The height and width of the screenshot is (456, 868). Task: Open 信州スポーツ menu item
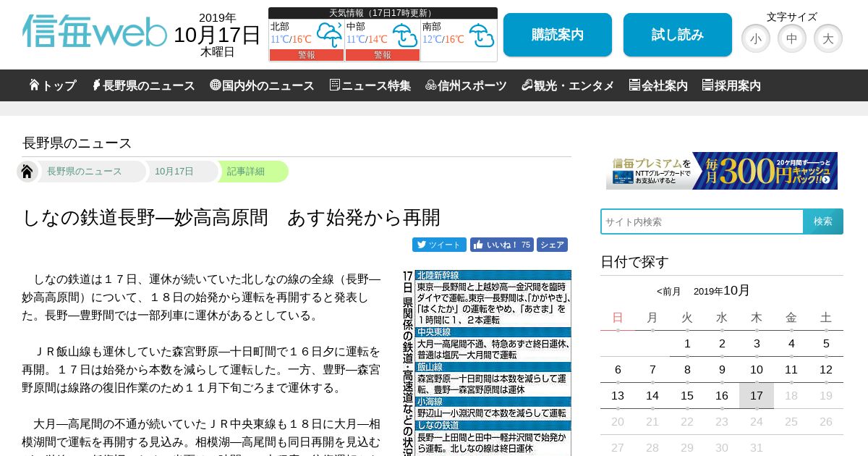[467, 85]
